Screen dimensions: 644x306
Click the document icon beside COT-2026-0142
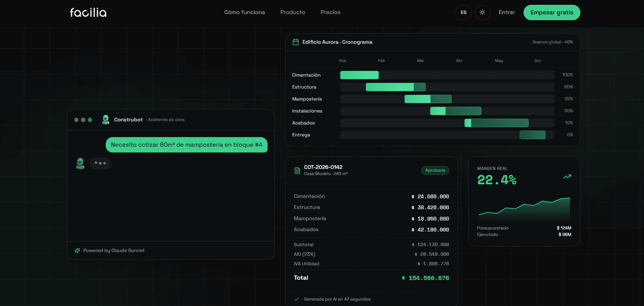tap(297, 170)
